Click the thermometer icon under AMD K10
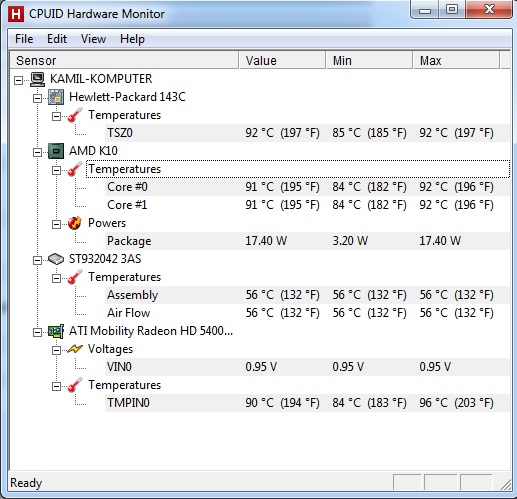The width and height of the screenshot is (517, 499). click(75, 169)
